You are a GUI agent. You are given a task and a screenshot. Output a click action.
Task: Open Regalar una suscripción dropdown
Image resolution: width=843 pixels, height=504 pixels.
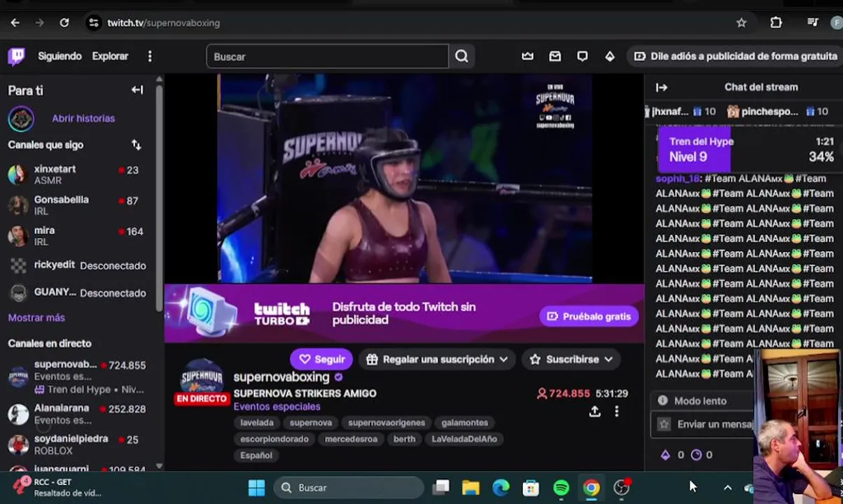438,359
